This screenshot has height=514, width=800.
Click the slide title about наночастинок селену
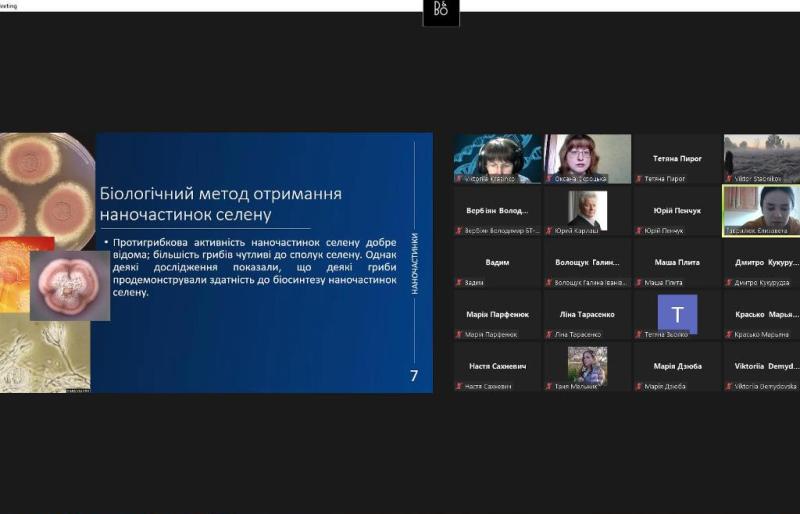(x=221, y=203)
